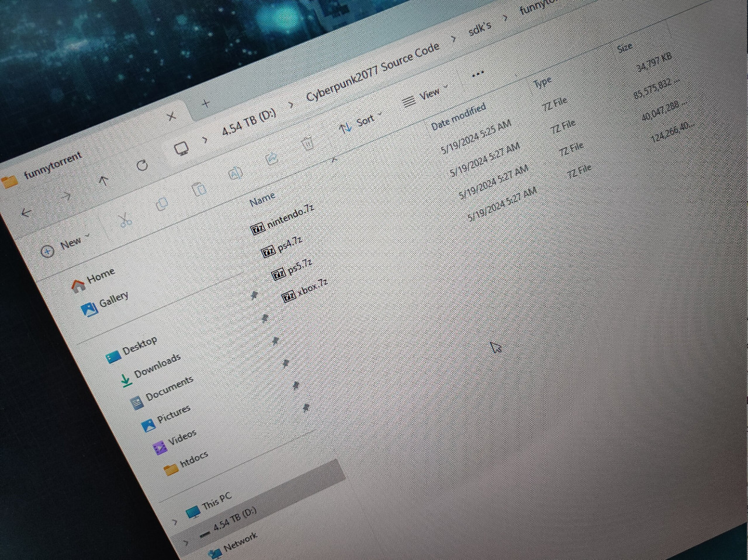Click Cyberpunk2077 Source Code breadcrumb
This screenshot has width=748, height=560.
(x=373, y=72)
